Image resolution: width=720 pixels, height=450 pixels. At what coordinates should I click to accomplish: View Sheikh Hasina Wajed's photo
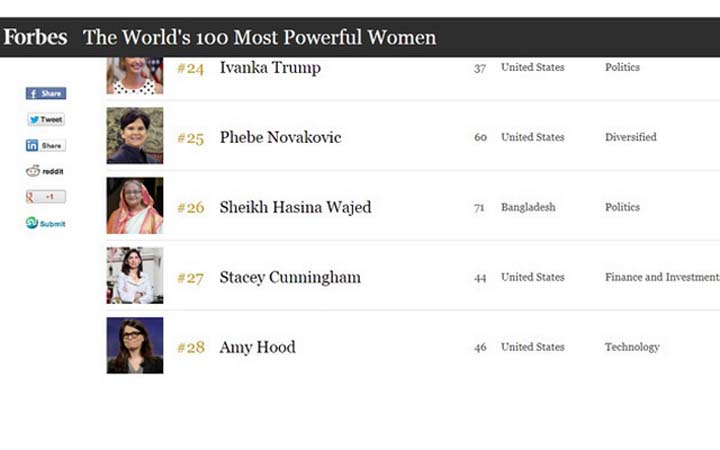pos(135,206)
